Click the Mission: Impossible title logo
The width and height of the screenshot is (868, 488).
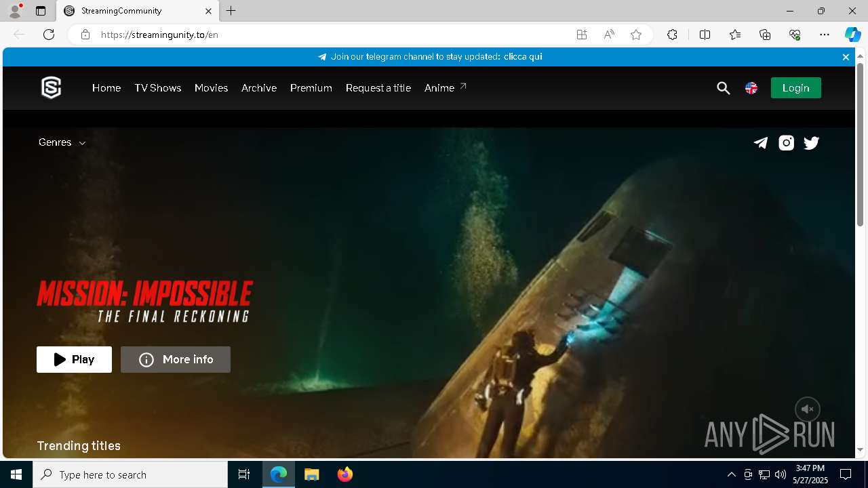[x=144, y=301]
